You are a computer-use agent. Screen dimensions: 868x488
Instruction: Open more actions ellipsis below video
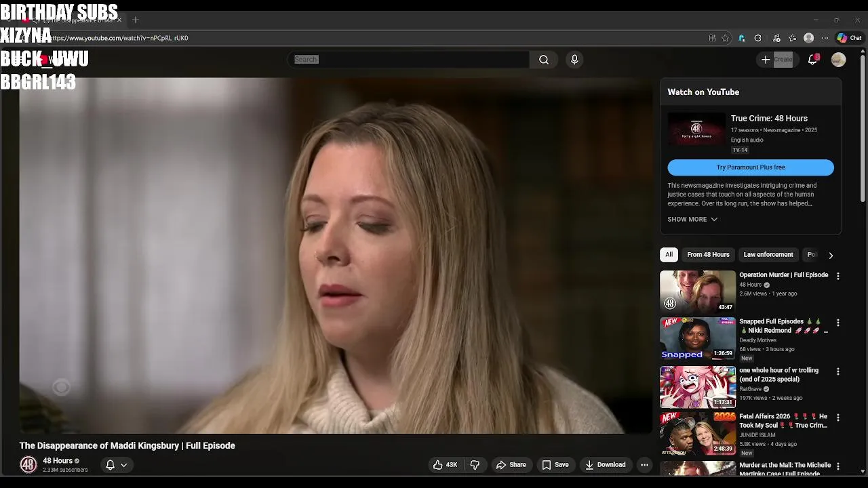[644, 465]
